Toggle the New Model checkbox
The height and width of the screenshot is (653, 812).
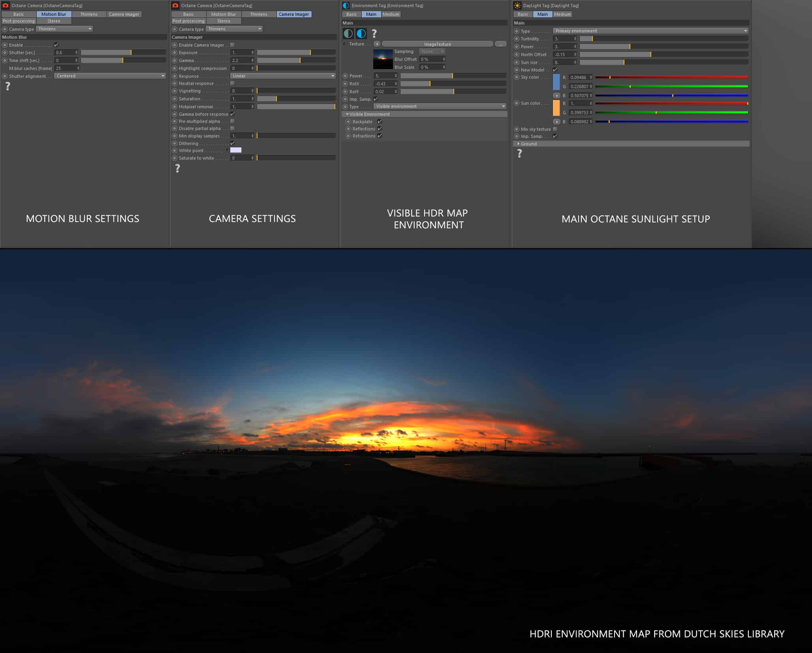click(x=555, y=70)
